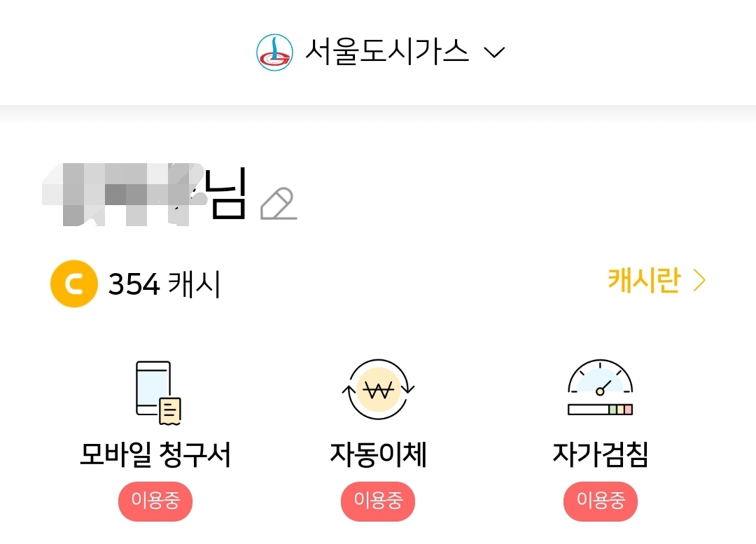Toggle the 이용중 badge under 모바일 청구서
This screenshot has height=544, width=756.
(155, 501)
